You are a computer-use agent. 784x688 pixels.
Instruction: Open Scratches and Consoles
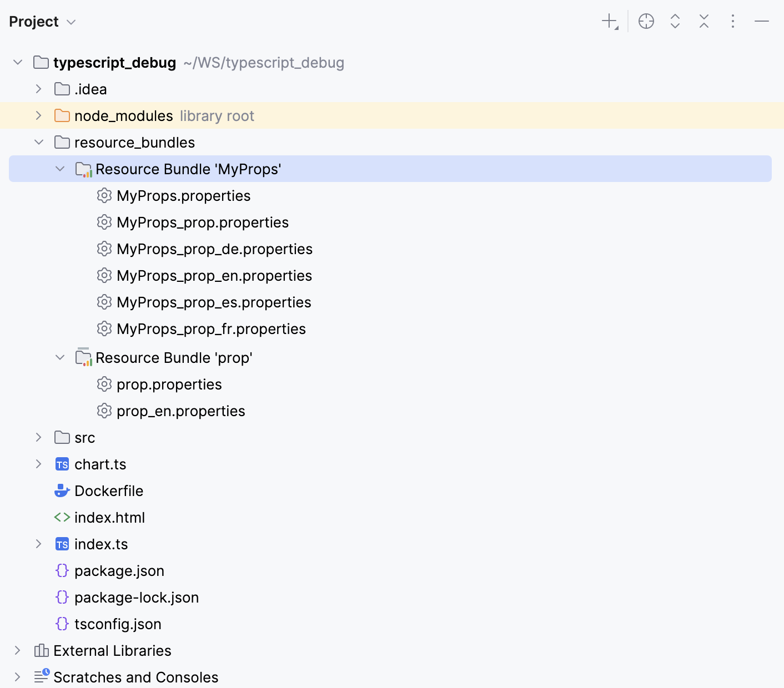[135, 677]
